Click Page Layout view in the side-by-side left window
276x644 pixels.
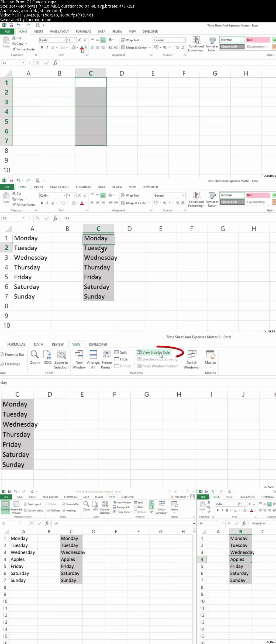tap(32, 504)
